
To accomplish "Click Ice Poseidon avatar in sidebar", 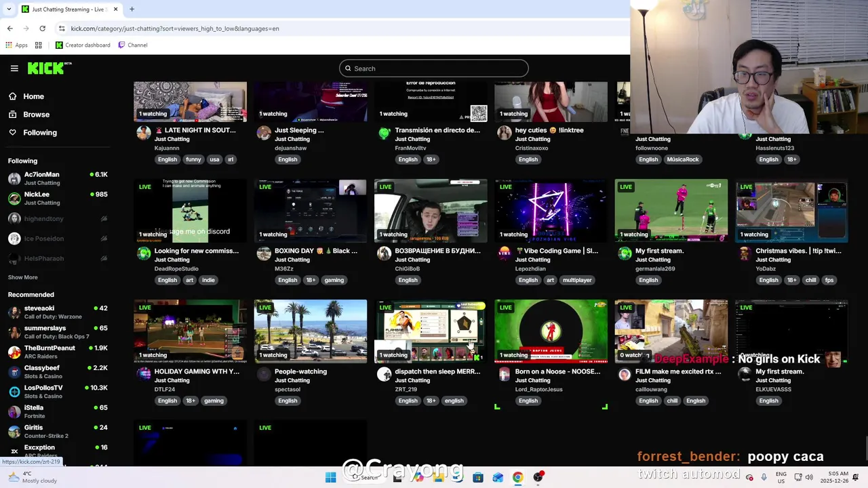I will (14, 239).
